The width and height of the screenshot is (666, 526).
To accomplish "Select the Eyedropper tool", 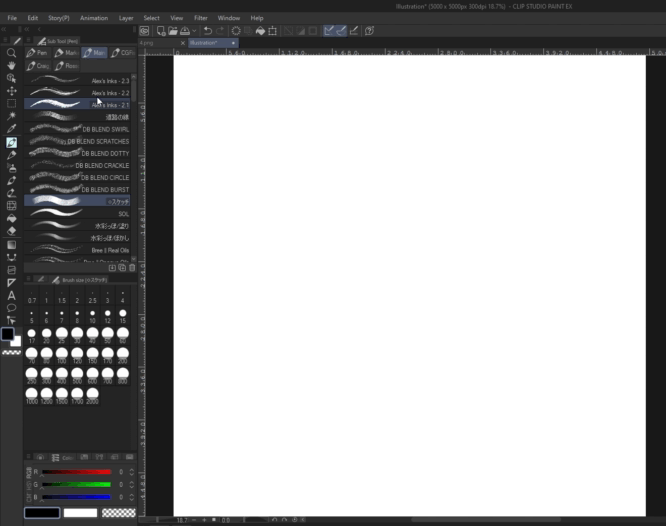I will tap(11, 129).
